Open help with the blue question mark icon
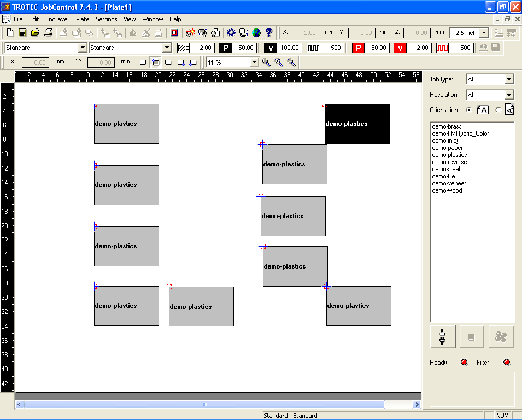This screenshot has width=522, height=420. 269,33
